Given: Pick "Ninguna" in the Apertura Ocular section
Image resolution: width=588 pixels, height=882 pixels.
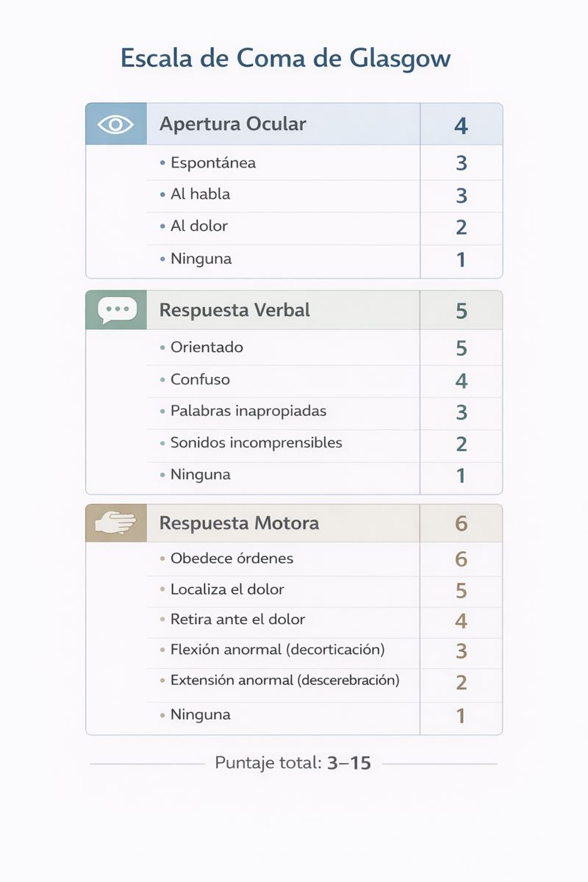Looking at the screenshot, I should click(201, 259).
